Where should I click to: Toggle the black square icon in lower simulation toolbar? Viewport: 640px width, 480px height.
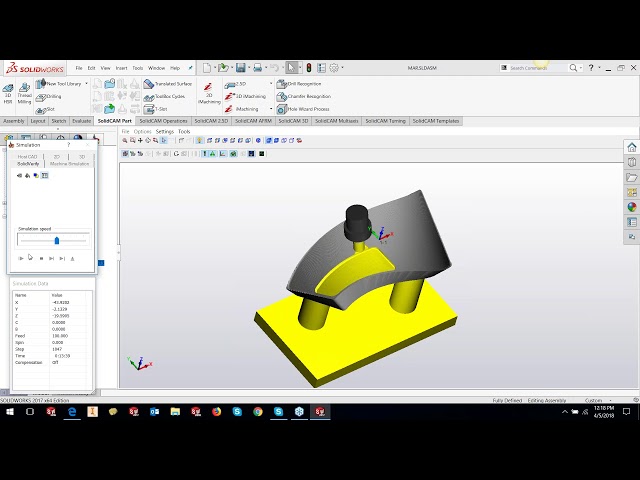[x=262, y=154]
